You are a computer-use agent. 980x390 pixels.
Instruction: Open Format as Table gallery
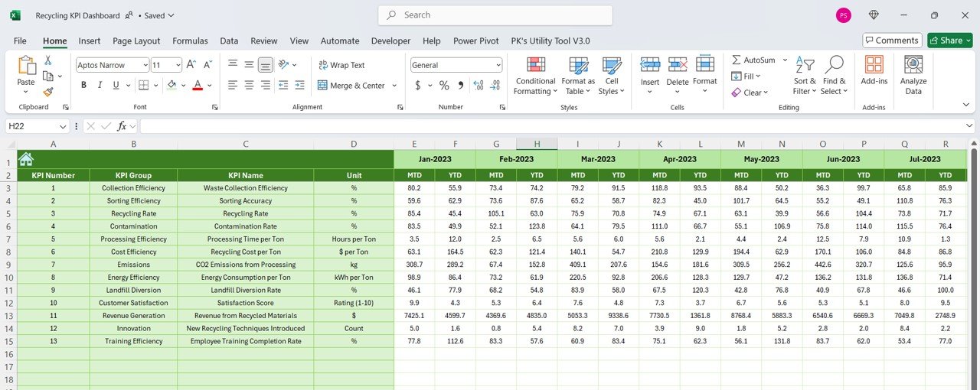pos(578,76)
